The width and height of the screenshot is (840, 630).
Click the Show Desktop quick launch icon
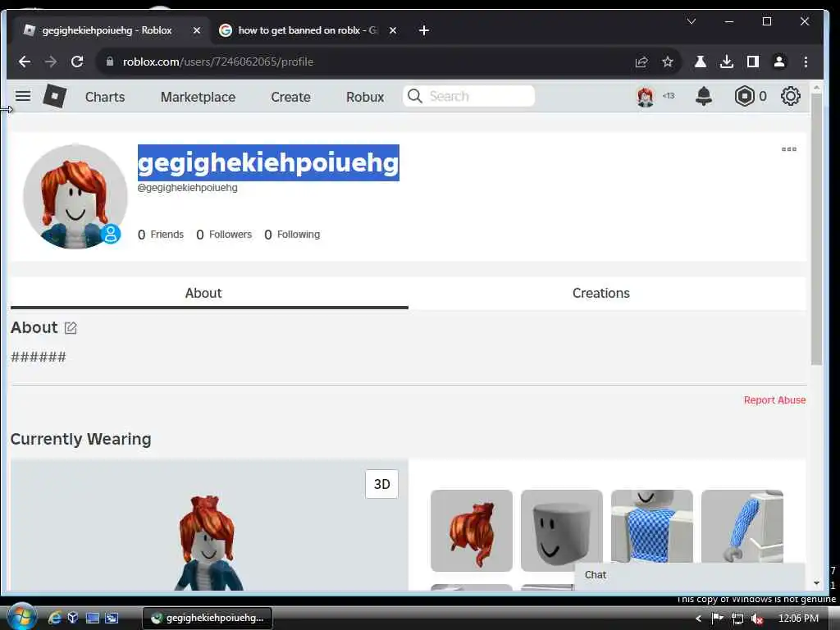point(92,619)
